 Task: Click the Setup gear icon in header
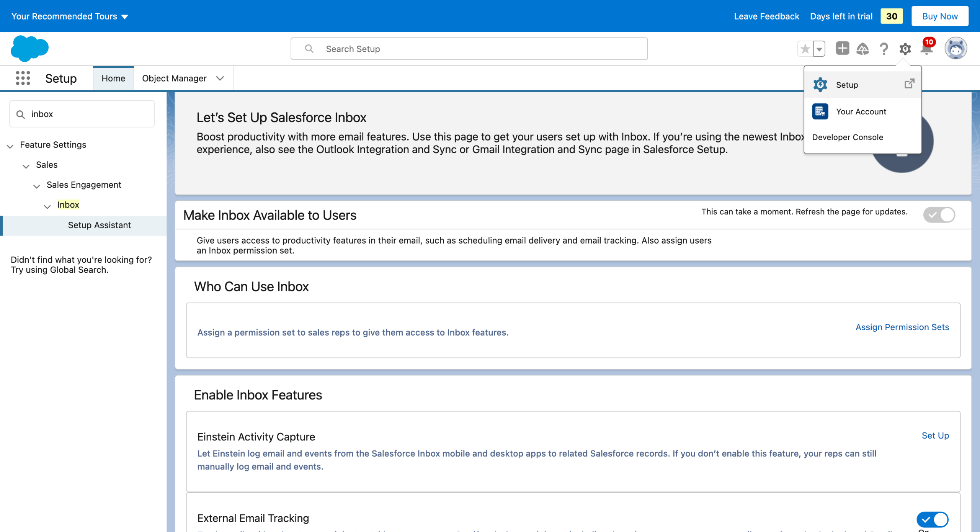click(905, 49)
